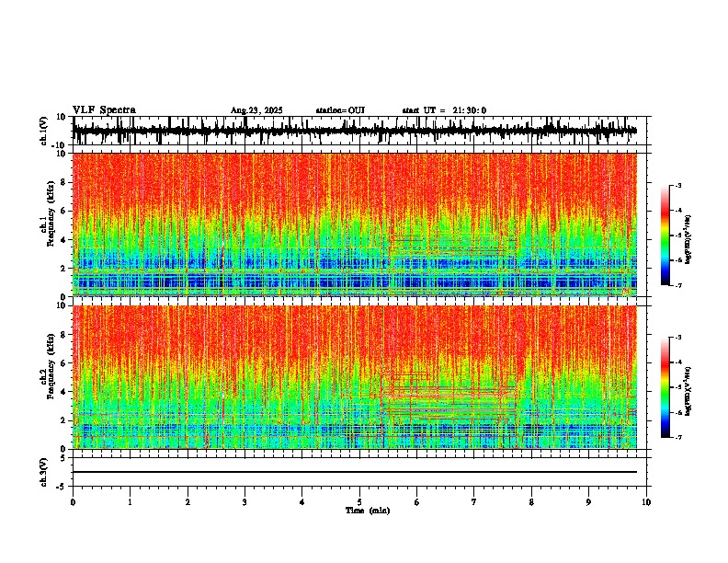Click the time axis tick label "10"
Screen dimensions: 728x563
click(646, 502)
